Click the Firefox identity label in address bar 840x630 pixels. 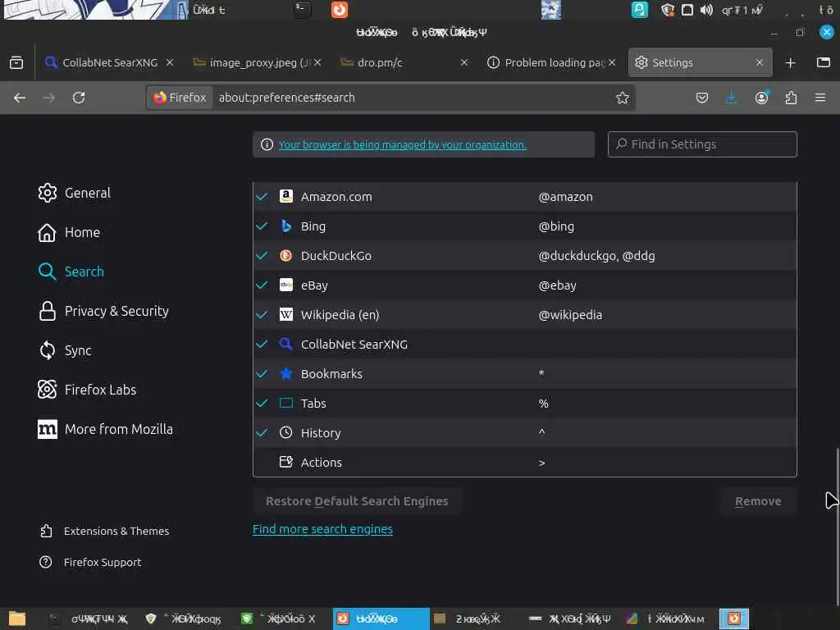point(180,98)
